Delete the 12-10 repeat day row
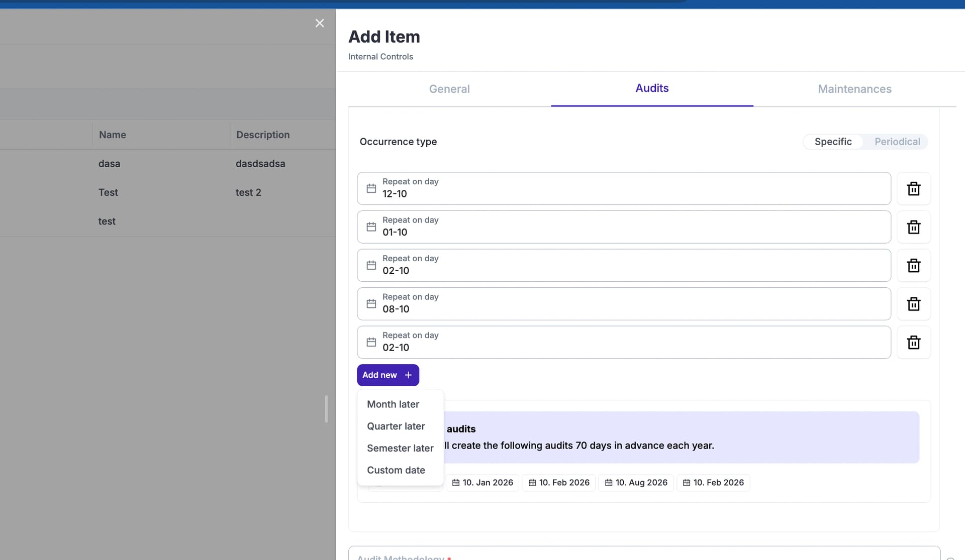This screenshot has width=965, height=560. tap(913, 189)
